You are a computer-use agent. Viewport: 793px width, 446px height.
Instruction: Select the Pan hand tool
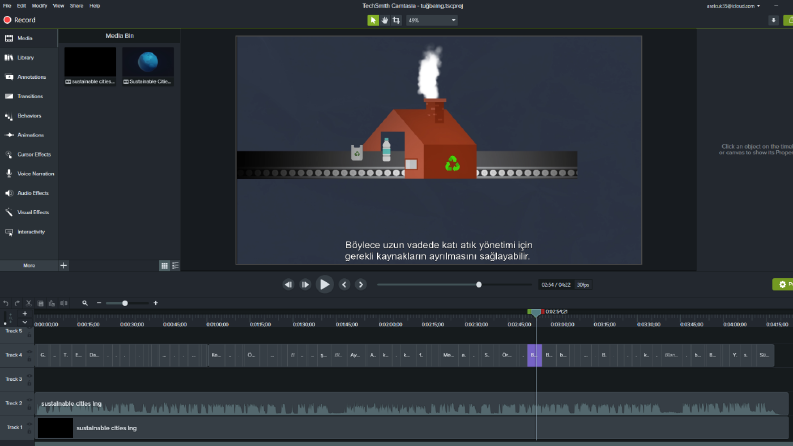385,20
